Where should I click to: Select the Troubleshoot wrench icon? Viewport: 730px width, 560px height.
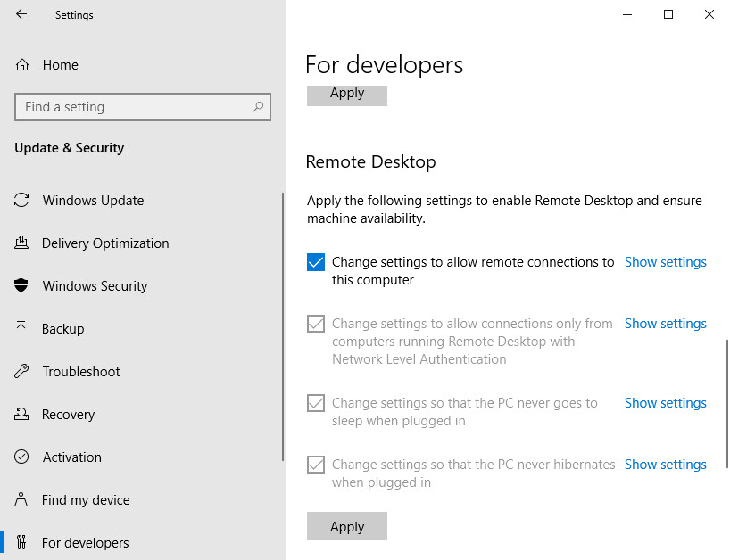[21, 372]
